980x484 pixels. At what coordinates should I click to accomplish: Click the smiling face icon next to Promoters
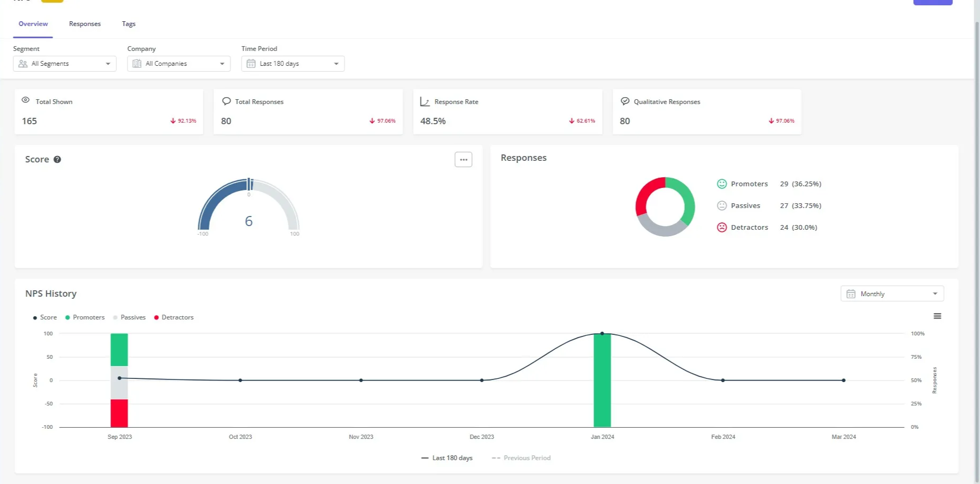(x=722, y=184)
